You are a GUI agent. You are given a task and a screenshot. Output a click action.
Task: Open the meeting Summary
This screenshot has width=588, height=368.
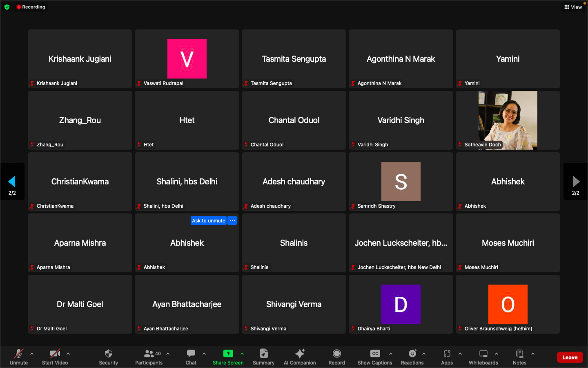pyautogui.click(x=263, y=354)
